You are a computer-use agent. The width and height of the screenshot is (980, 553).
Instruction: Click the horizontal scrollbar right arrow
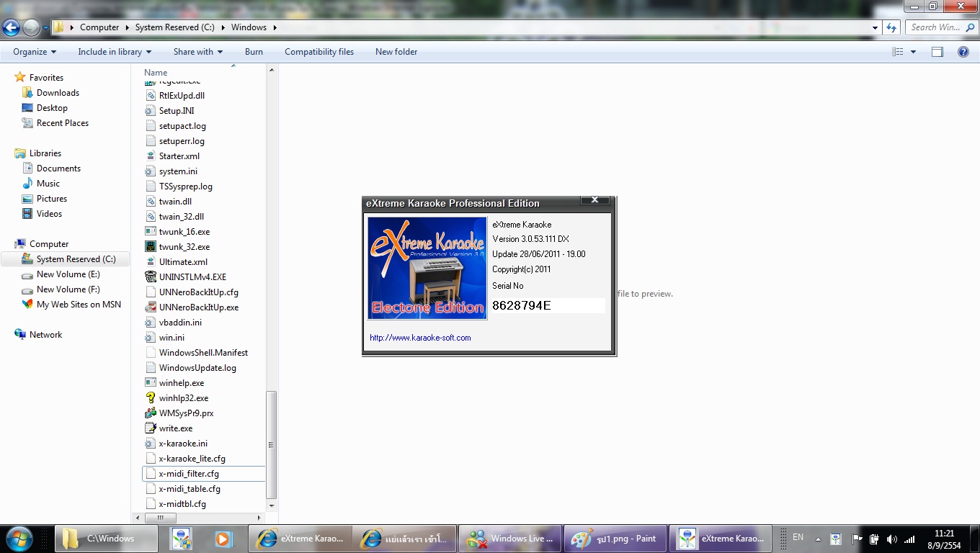point(259,518)
